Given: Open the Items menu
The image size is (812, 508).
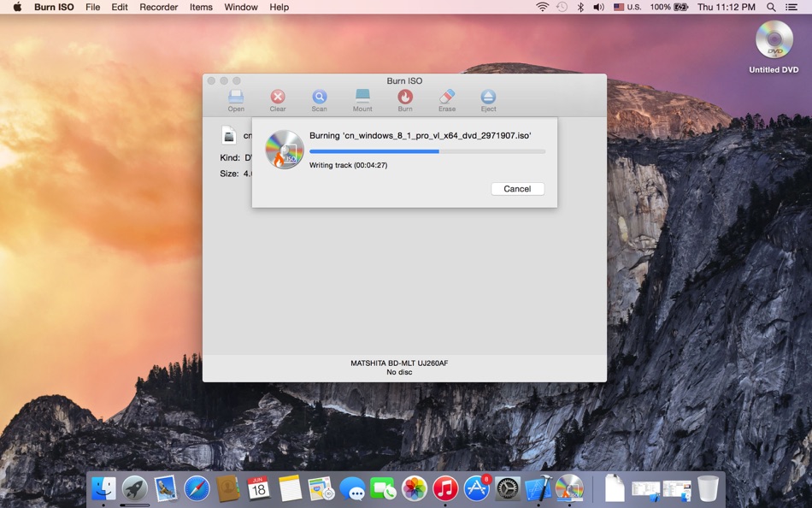Looking at the screenshot, I should [x=201, y=7].
